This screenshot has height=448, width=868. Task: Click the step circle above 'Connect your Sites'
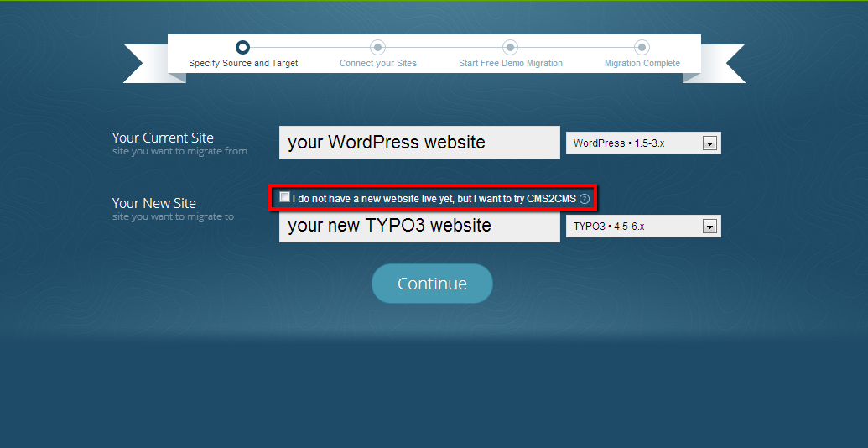377,48
